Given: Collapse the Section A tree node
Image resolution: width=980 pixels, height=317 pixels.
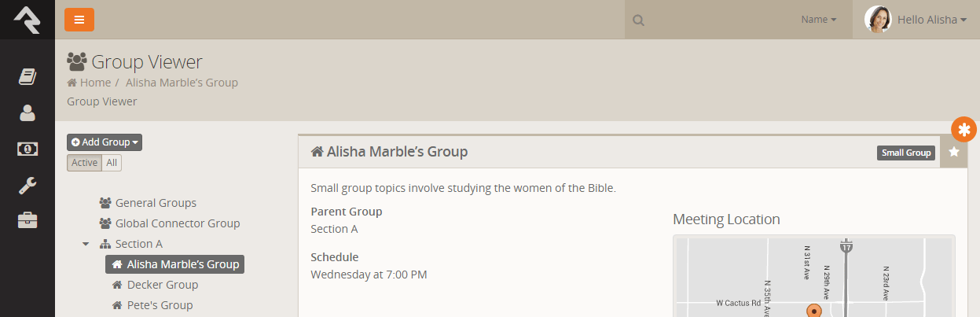Looking at the screenshot, I should point(86,244).
